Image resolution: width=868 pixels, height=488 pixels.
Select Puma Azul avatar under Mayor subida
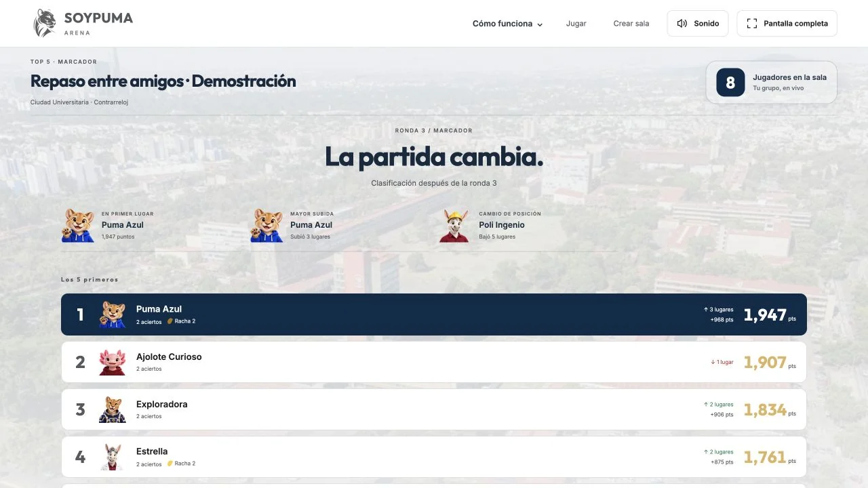click(267, 225)
